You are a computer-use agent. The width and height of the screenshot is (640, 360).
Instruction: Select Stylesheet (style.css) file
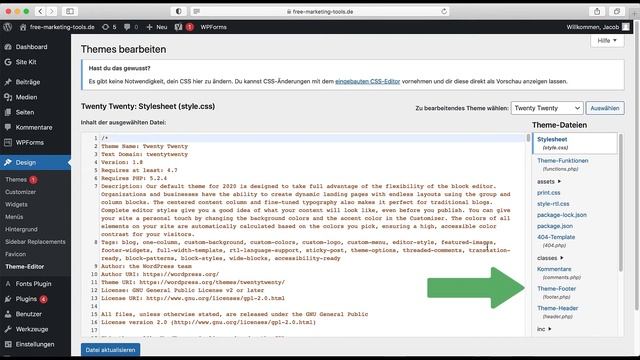click(575, 143)
